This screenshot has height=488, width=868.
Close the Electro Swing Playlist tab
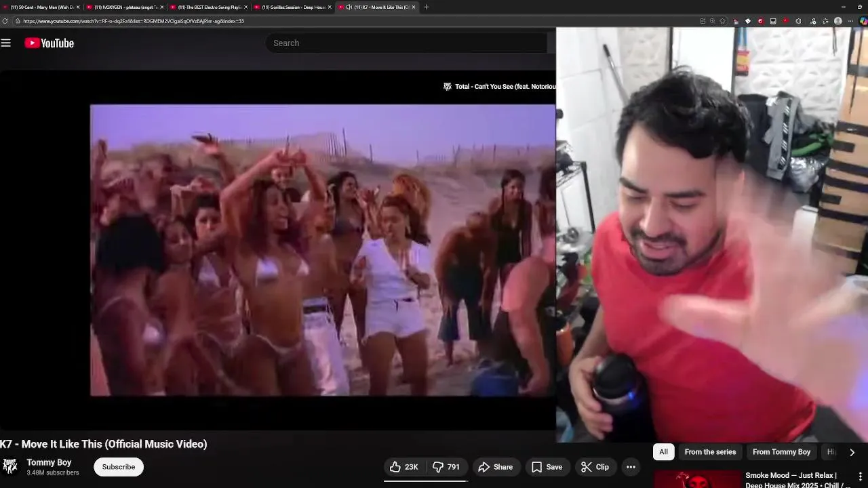click(x=245, y=7)
